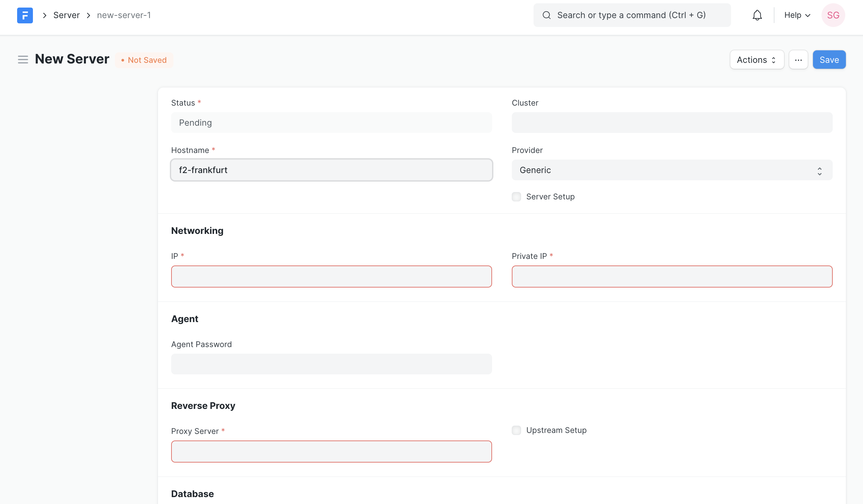This screenshot has height=504, width=863.
Task: Click the user avatar SG icon
Action: (x=834, y=15)
